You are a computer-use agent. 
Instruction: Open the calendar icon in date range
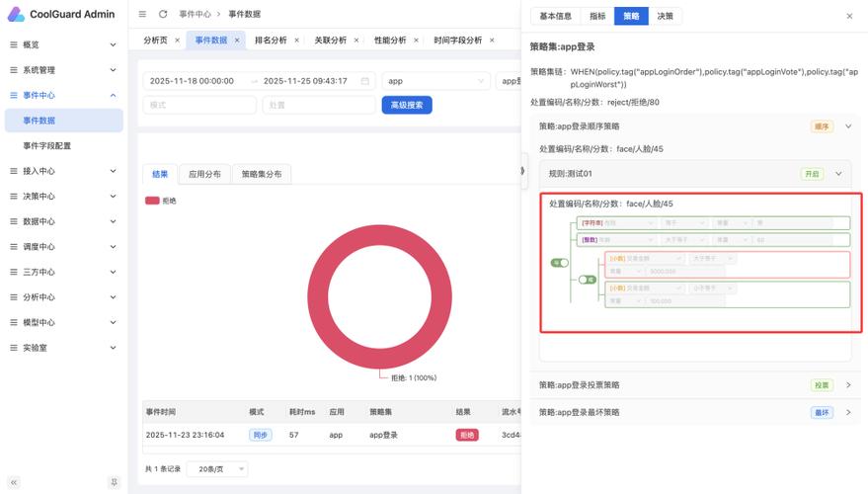[x=364, y=81]
